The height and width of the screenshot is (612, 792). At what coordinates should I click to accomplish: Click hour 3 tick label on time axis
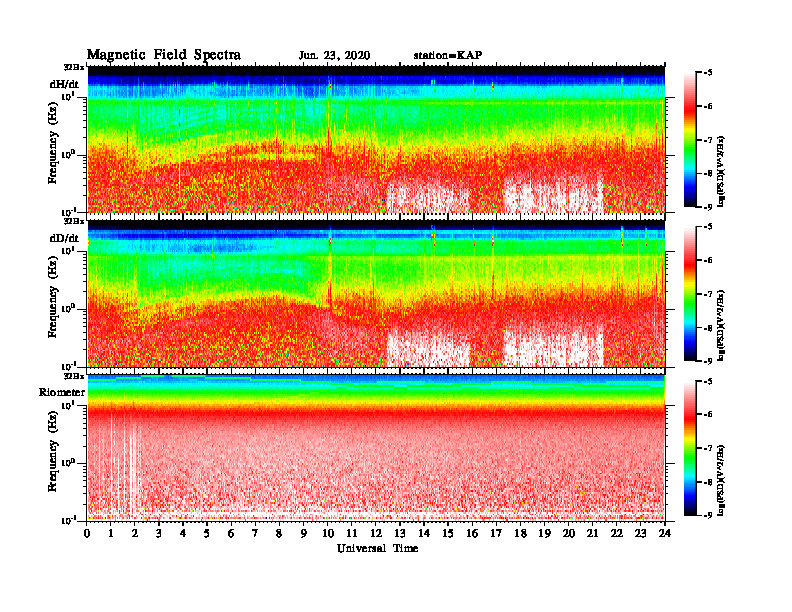click(159, 533)
